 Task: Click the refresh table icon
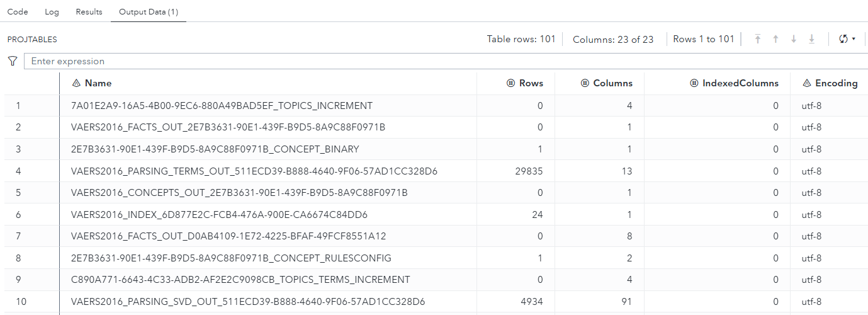point(843,39)
